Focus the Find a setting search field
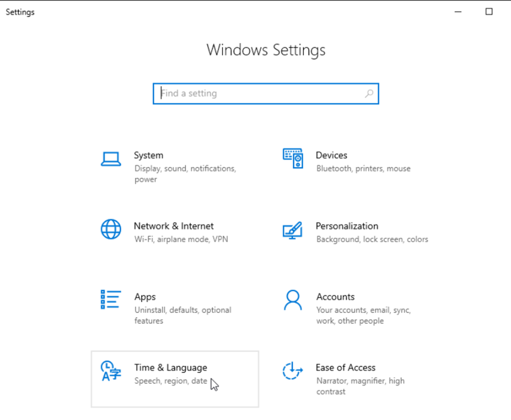 coord(266,94)
